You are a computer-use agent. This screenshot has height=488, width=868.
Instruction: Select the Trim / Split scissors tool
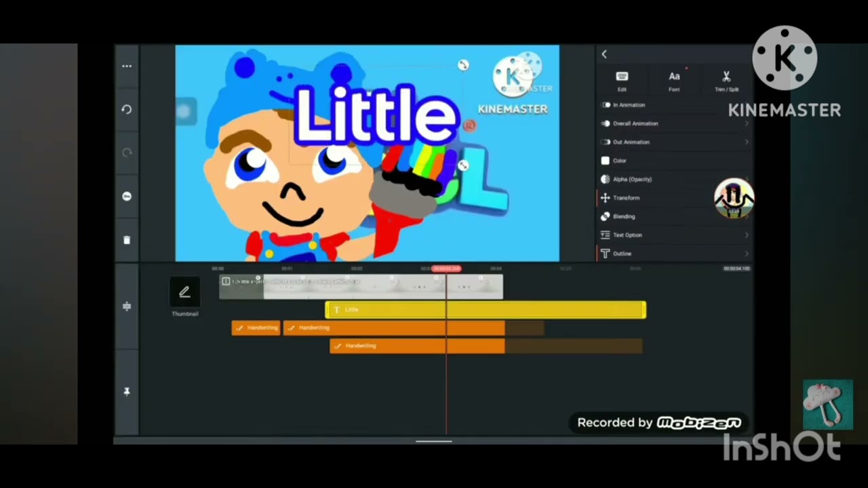[x=726, y=81]
